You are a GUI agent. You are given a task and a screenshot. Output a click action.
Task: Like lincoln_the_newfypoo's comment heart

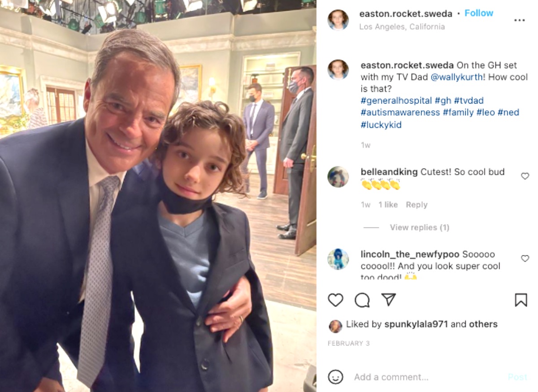[x=525, y=258]
